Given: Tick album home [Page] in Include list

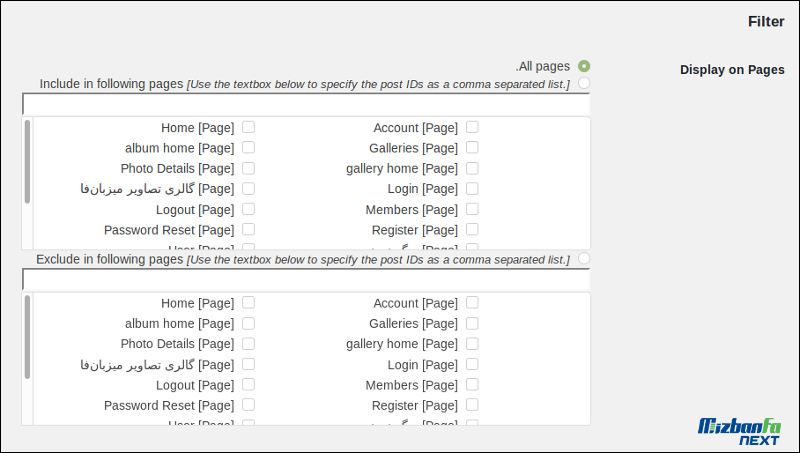Looking at the screenshot, I should (x=248, y=147).
